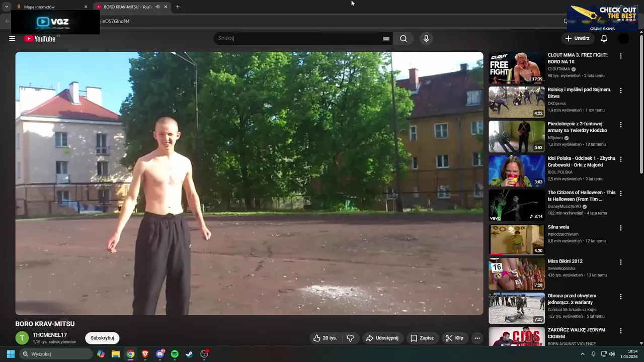Open File Explorer from the taskbar
The width and height of the screenshot is (644, 362).
pyautogui.click(x=116, y=354)
